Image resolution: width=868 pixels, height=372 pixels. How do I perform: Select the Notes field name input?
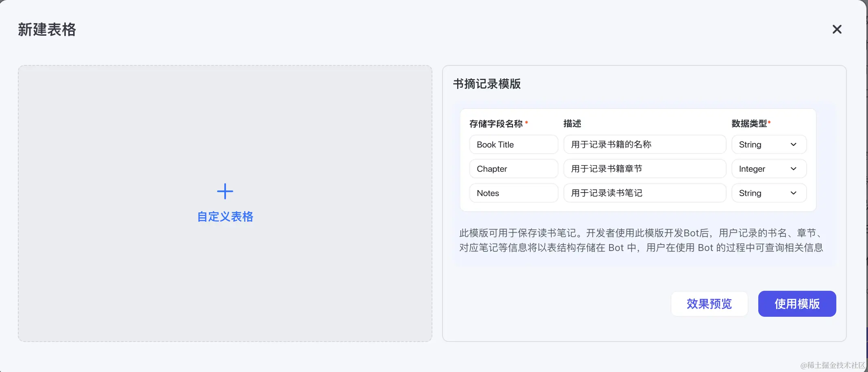[x=514, y=193]
